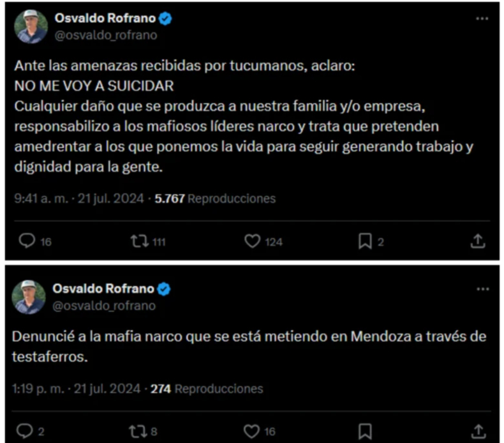Reply to the 'NO ME VOY A SUICIDAR' tweet

coord(27,241)
